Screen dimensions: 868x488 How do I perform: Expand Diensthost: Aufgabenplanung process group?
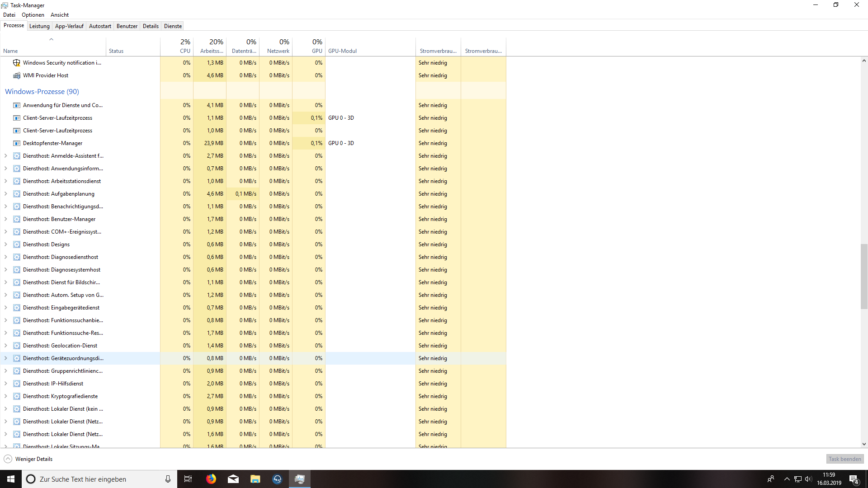tap(6, 194)
